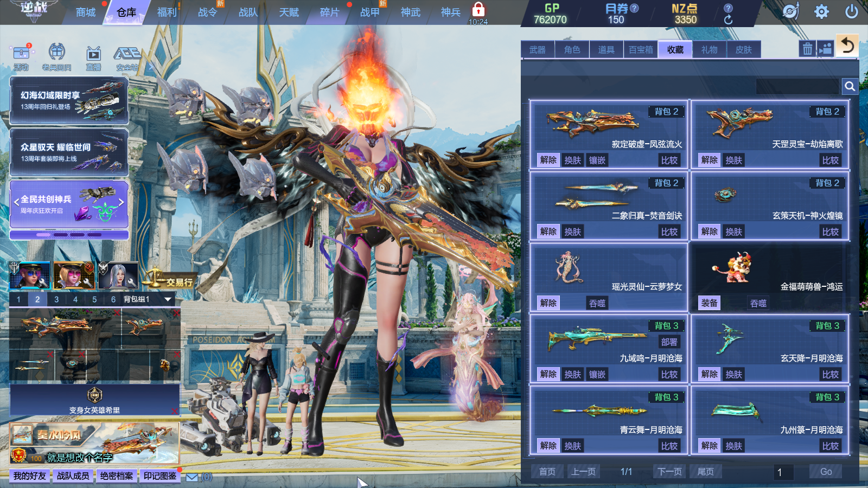Select the 玄策天机-神火煌镜 item icon

coord(725,194)
